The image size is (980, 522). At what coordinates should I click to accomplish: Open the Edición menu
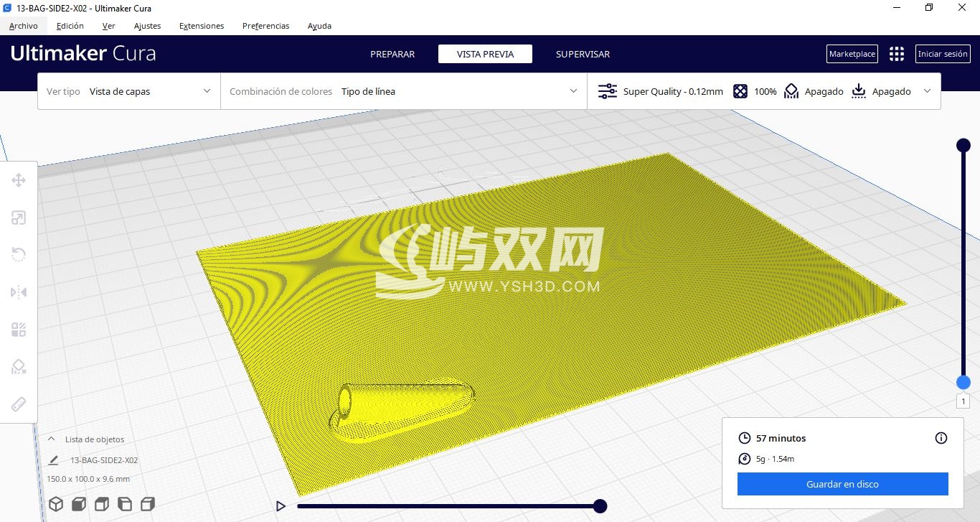[70, 26]
